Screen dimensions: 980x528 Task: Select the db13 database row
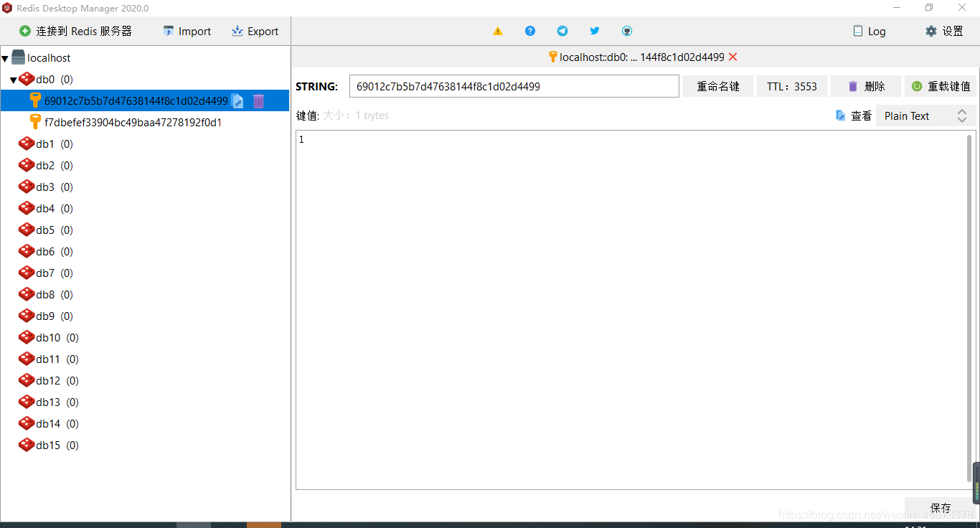(x=145, y=402)
